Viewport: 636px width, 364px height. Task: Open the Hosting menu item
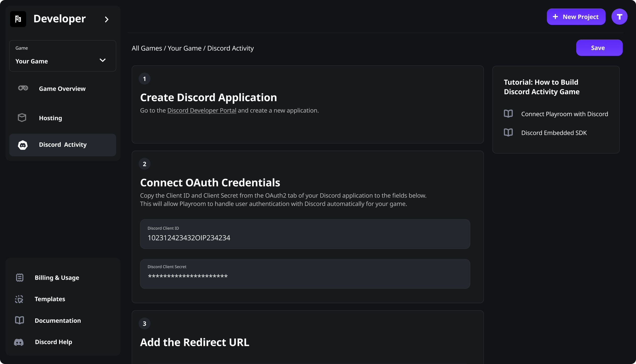(50, 118)
